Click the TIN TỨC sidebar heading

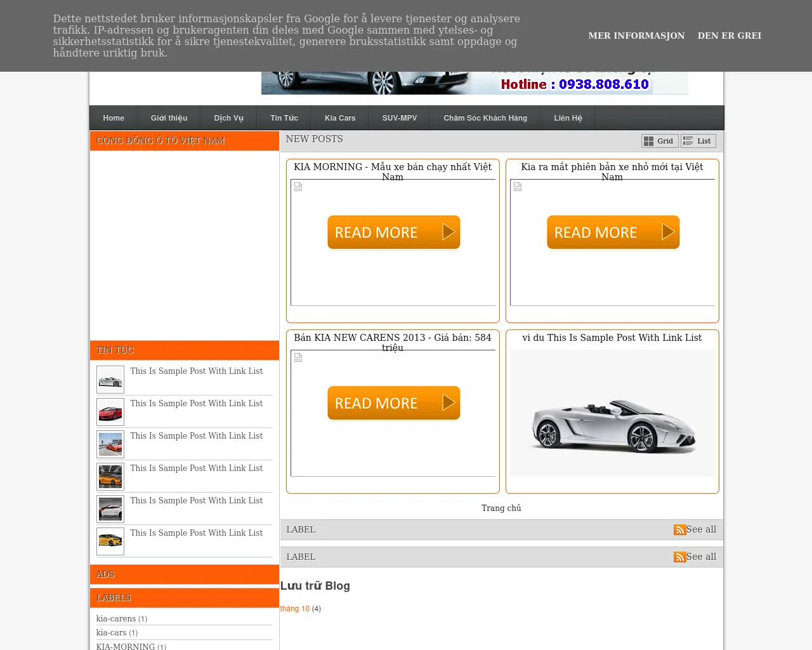pos(115,350)
